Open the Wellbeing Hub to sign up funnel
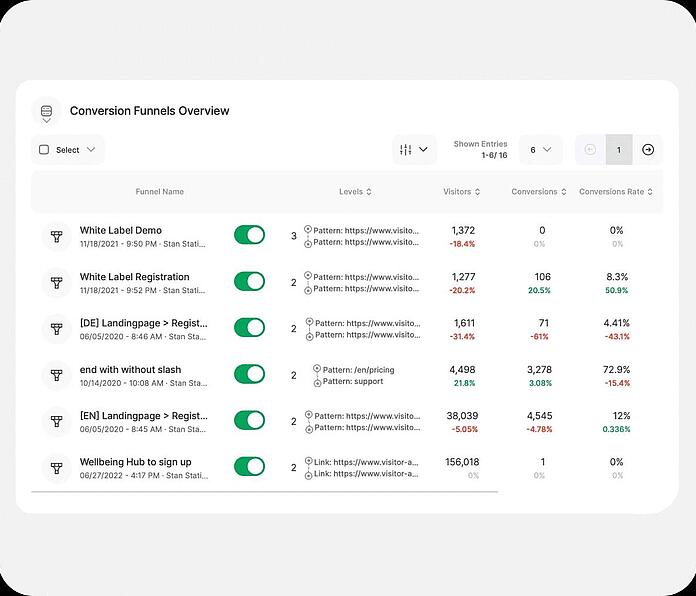Viewport: 696px width, 596px height. pos(135,462)
